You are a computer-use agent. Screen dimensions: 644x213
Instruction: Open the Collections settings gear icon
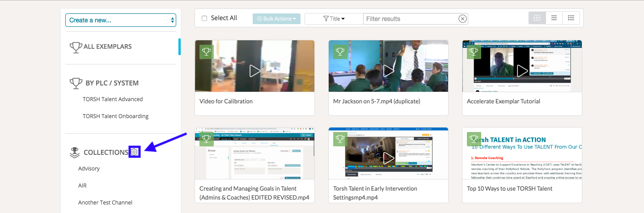[135, 152]
